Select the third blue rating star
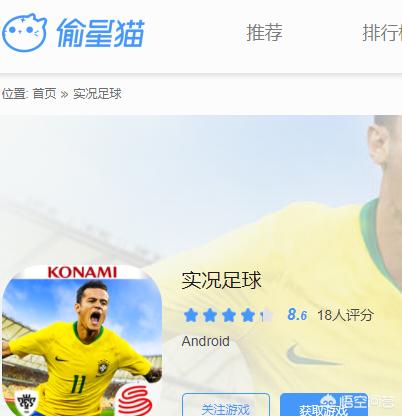402x416 pixels. [229, 315]
